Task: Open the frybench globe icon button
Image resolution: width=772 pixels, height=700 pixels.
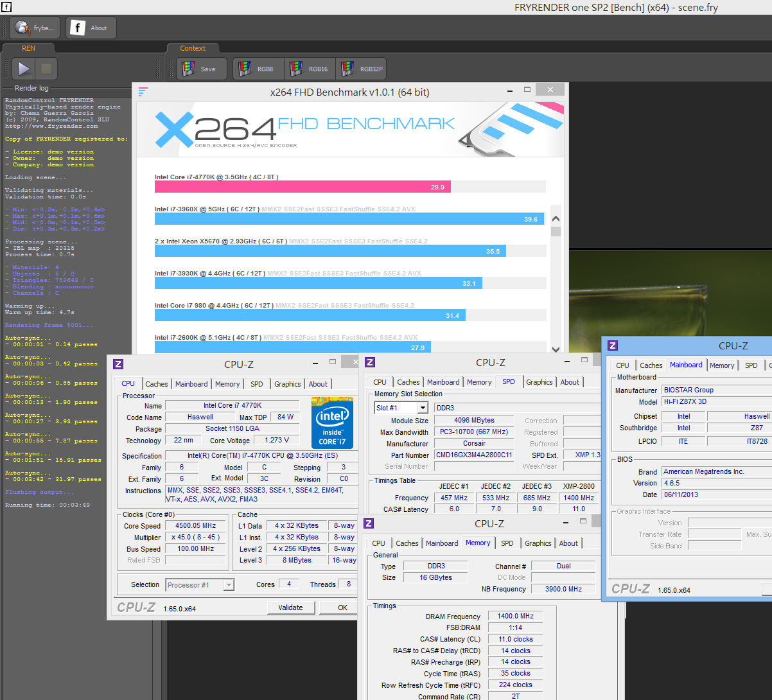Action: [35, 28]
